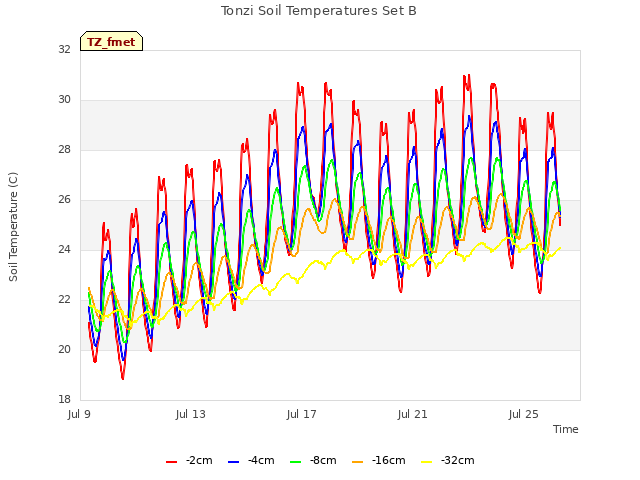The width and height of the screenshot is (640, 480).
Task: Click the 26 y-axis tick label
Action: coord(64,200)
